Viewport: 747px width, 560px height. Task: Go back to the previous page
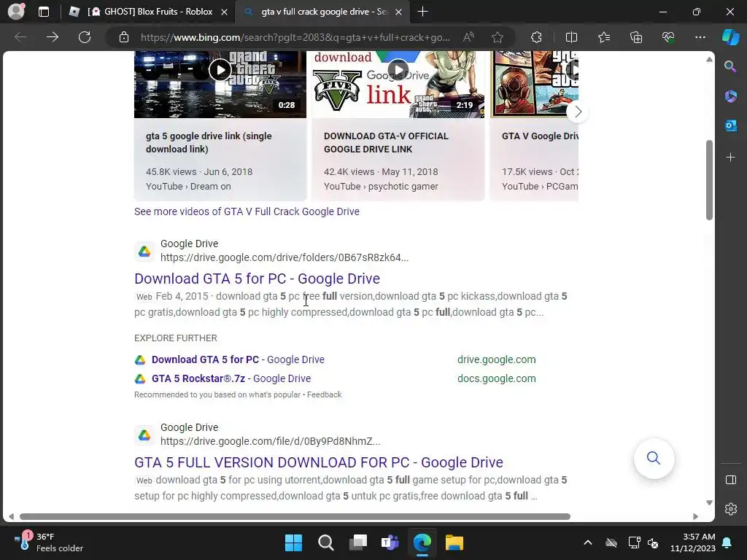point(20,37)
